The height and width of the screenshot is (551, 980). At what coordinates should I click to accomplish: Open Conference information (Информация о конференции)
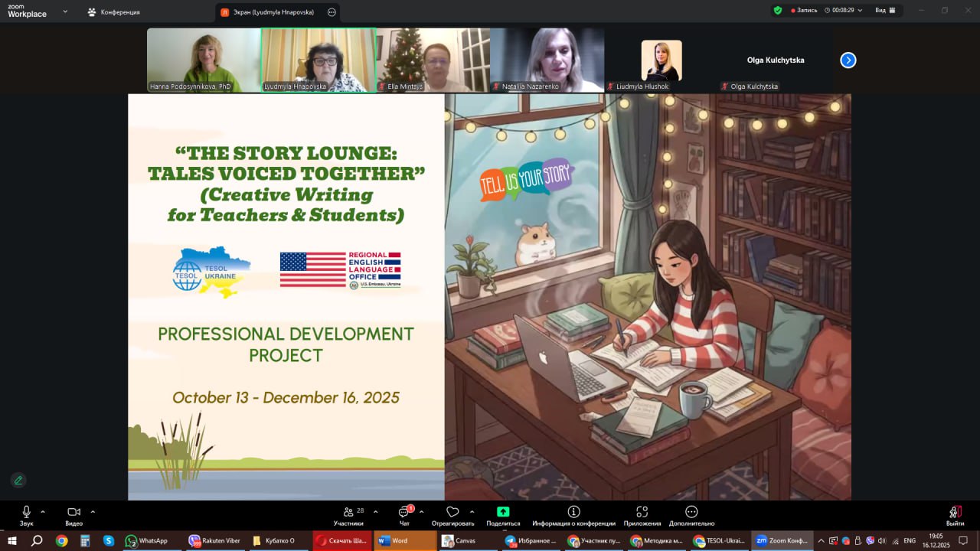pos(573,513)
